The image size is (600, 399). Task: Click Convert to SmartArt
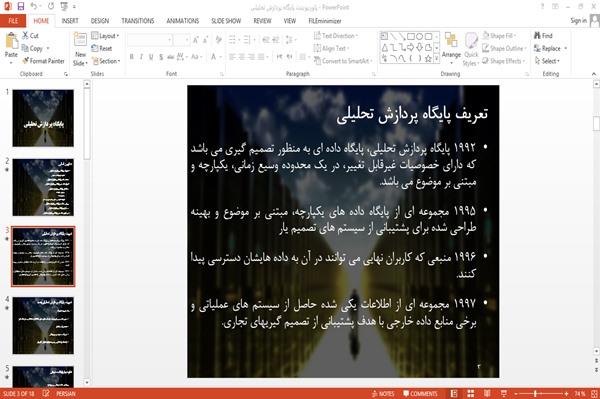pyautogui.click(x=343, y=61)
